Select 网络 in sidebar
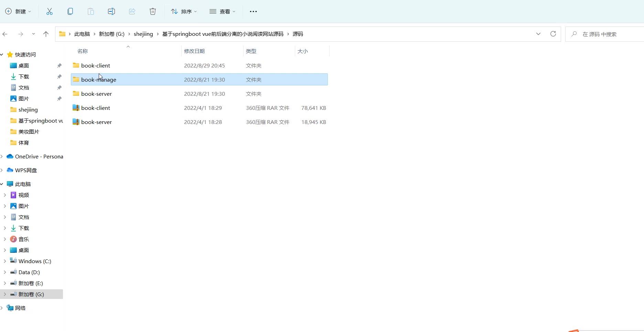Image resolution: width=644 pixels, height=332 pixels. click(x=20, y=308)
